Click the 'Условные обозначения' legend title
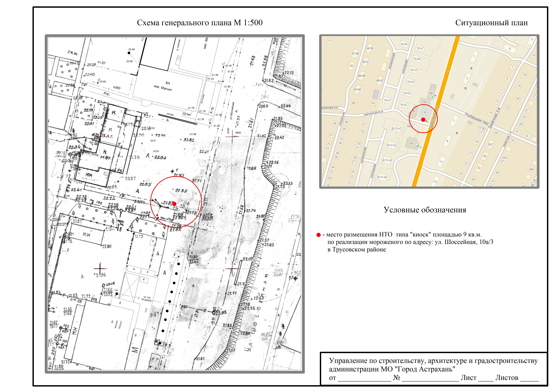This screenshot has height=392, width=554. coord(425,210)
